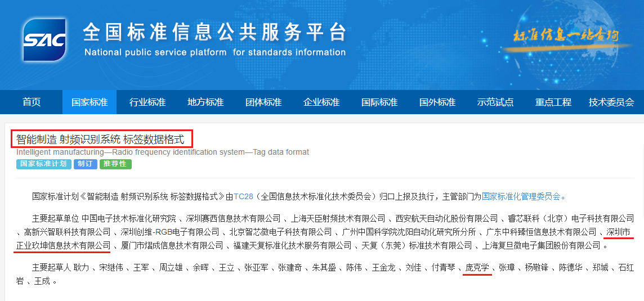Open the 示范试点 section

coord(495,102)
